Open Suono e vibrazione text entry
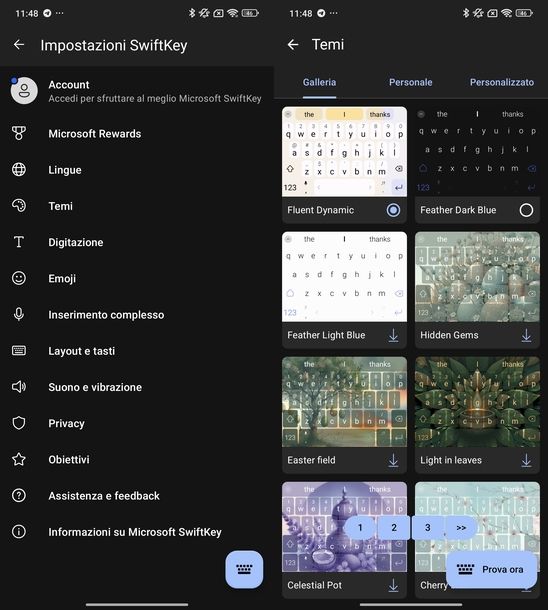Viewport: 548px width, 610px height. pos(95,387)
